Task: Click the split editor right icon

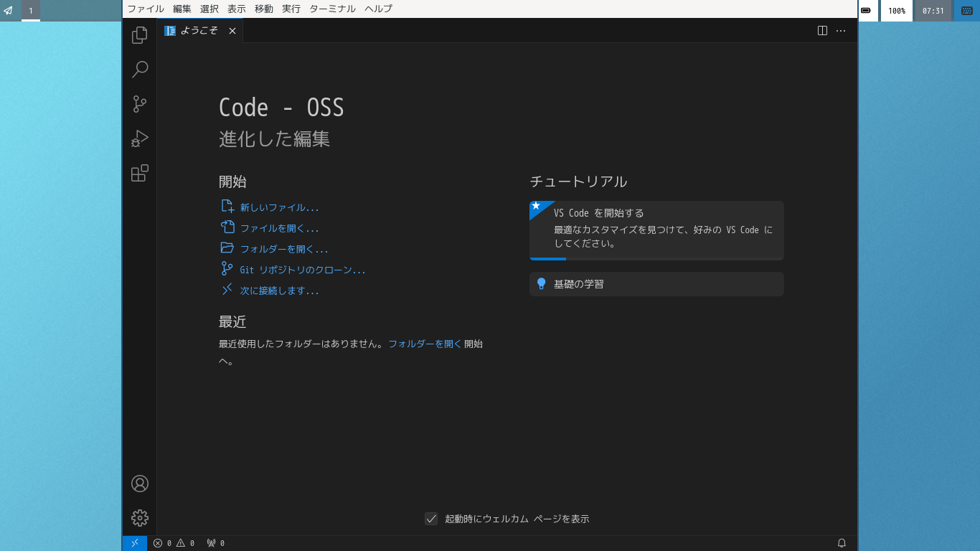Action: (823, 31)
